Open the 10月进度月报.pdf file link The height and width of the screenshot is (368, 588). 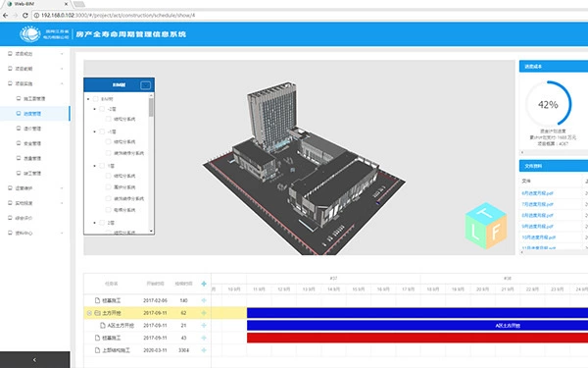click(538, 237)
